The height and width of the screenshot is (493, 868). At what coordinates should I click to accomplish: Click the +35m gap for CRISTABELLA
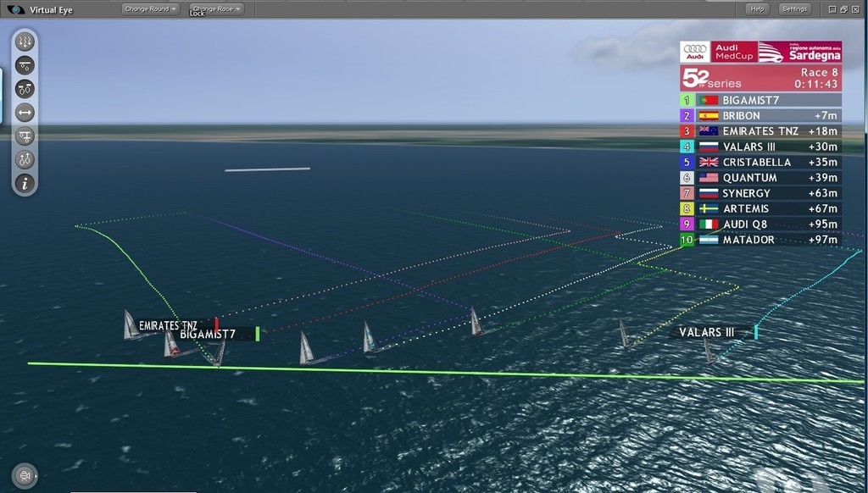[x=822, y=162]
